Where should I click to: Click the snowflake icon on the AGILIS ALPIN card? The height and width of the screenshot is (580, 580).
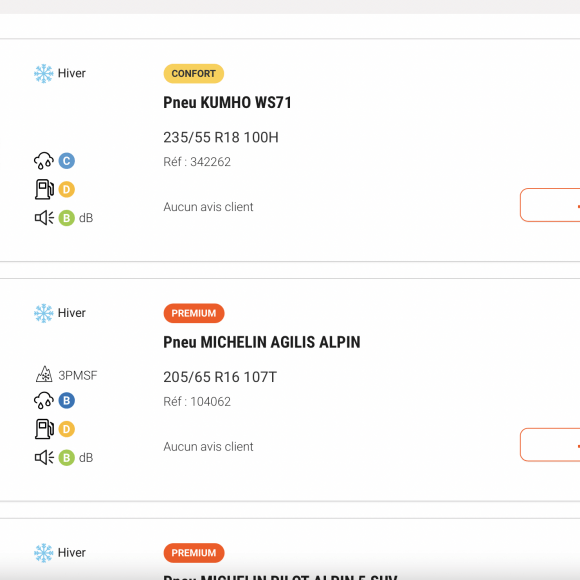point(44,313)
